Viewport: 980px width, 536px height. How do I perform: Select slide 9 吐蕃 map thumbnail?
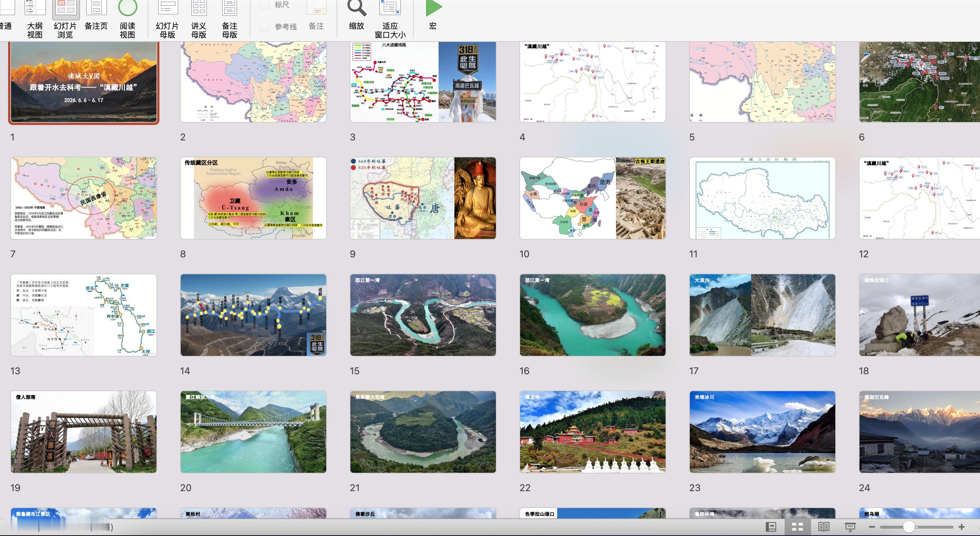[x=423, y=198]
